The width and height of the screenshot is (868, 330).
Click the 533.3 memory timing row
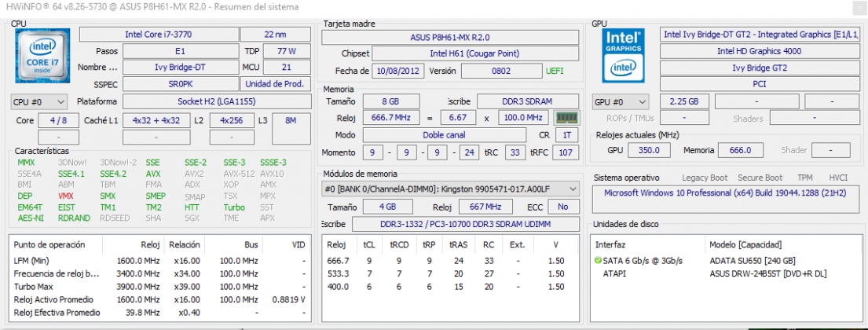click(x=449, y=273)
